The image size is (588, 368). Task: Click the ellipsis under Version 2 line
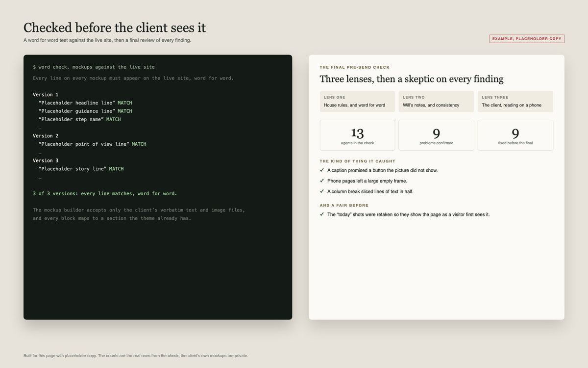(x=40, y=153)
